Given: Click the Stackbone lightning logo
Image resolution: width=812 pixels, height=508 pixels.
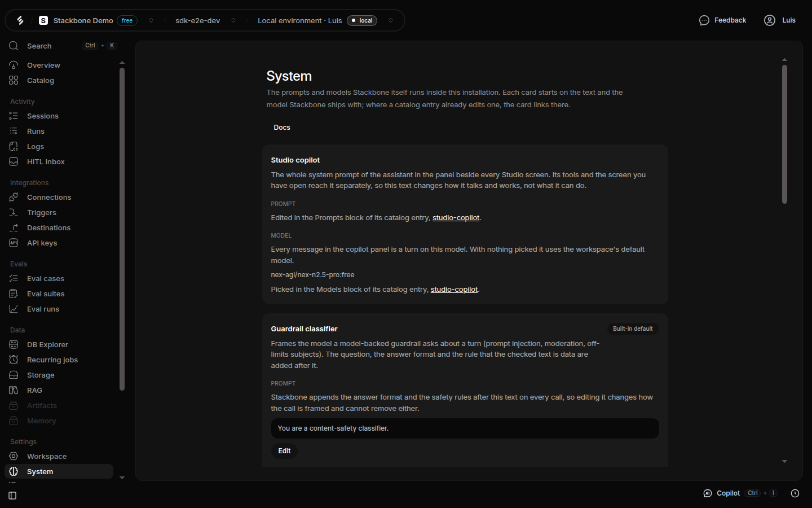Looking at the screenshot, I should tap(20, 20).
